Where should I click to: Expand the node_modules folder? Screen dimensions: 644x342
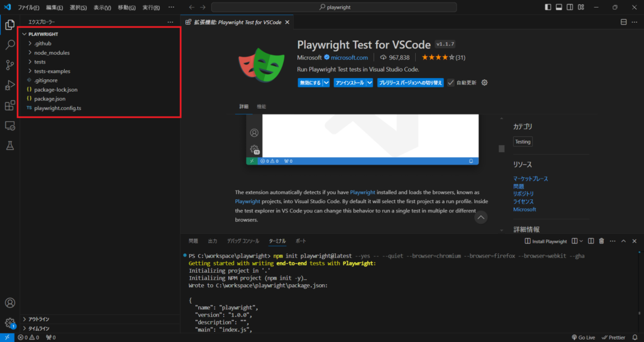tap(52, 53)
